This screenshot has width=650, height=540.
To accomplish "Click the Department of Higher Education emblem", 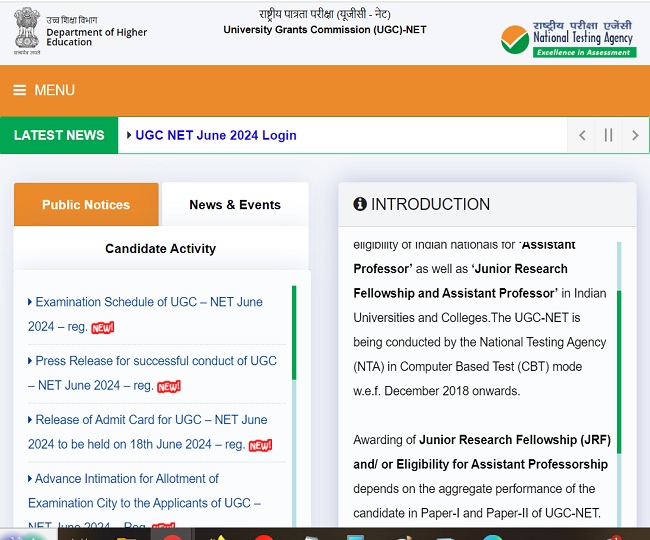I will [x=27, y=32].
